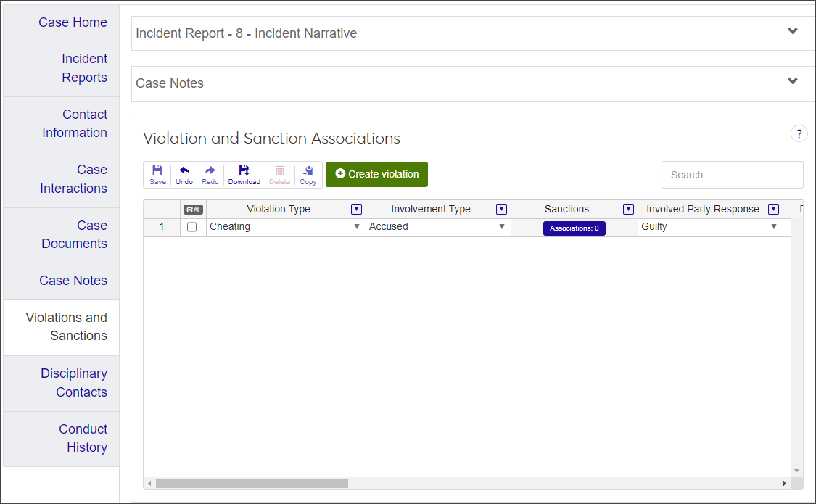Open Sanctions column filter icon
This screenshot has height=504, width=816.
(x=628, y=209)
